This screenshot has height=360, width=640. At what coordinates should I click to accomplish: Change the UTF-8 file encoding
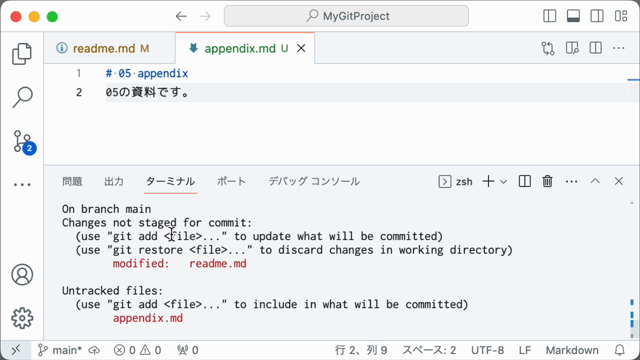click(x=487, y=350)
